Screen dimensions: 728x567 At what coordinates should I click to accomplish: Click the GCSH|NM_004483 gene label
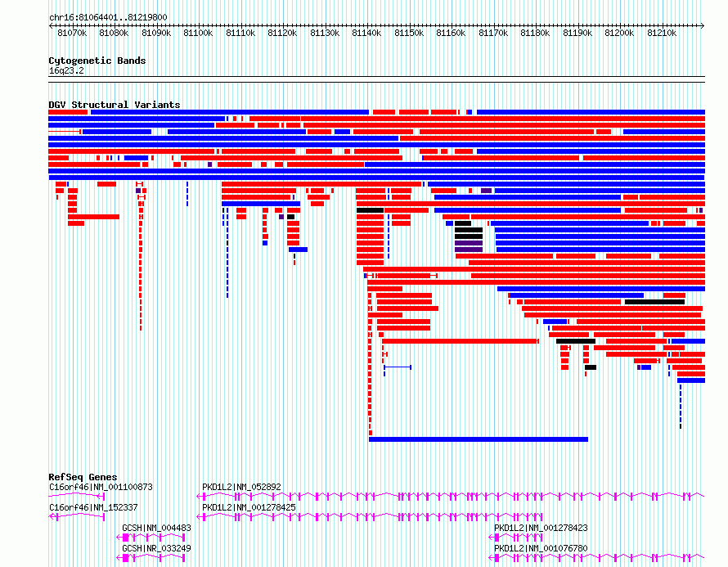point(156,528)
